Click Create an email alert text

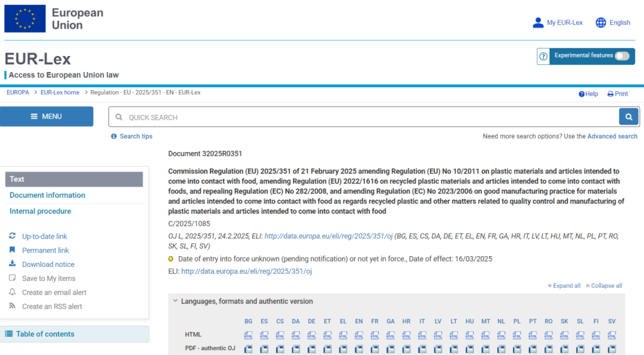point(54,292)
